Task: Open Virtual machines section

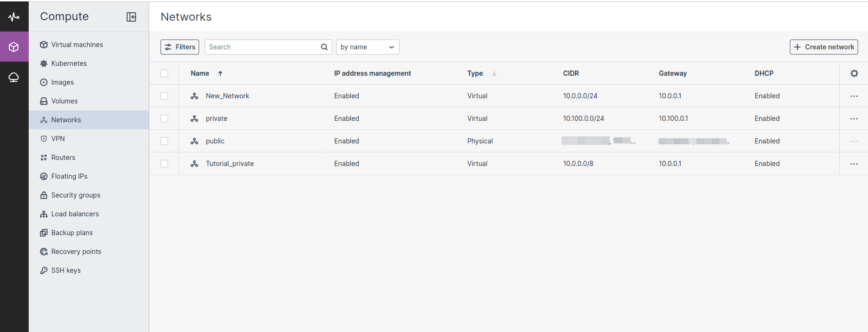Action: pos(88,45)
